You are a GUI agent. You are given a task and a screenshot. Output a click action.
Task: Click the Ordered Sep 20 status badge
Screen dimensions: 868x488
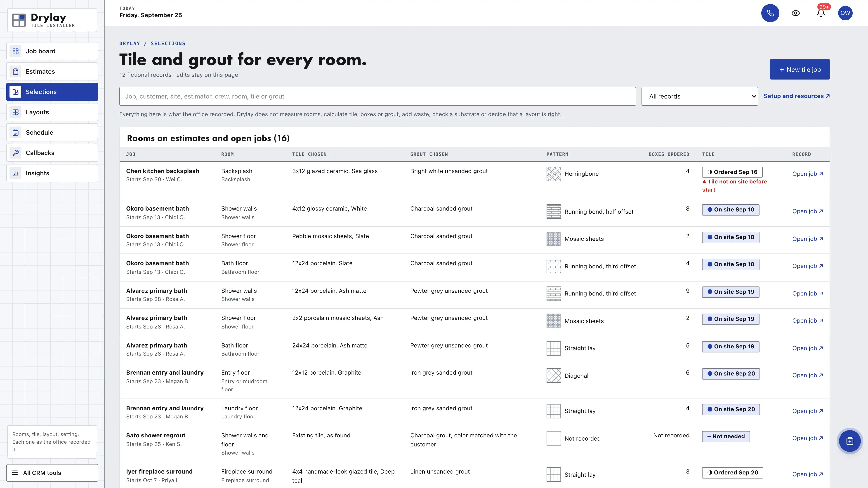coord(733,473)
